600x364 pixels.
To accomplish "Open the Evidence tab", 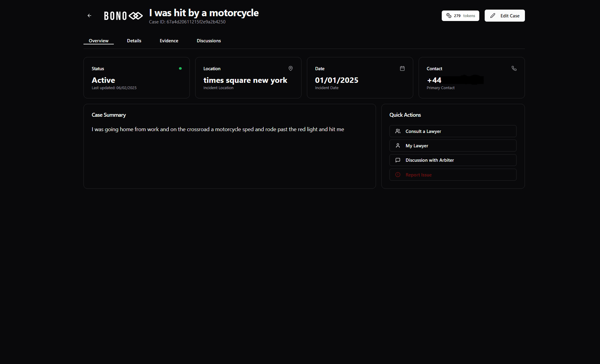I will pos(169,41).
